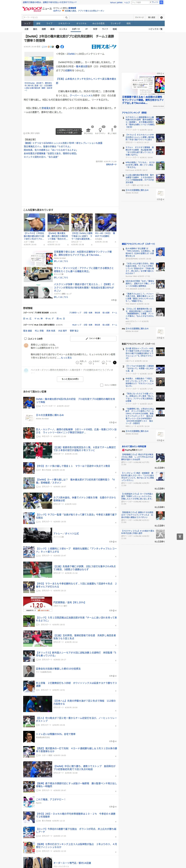
Task: Select the 国際 category
Action: [x=44, y=29]
